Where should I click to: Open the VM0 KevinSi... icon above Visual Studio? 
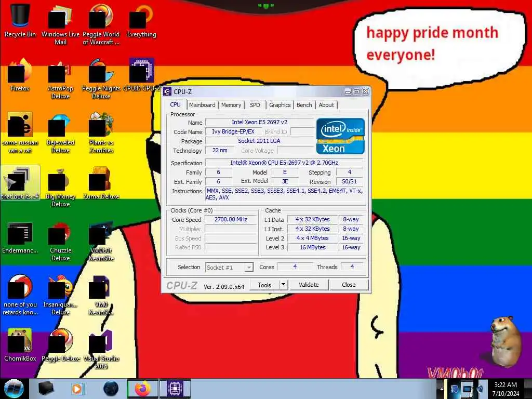[x=101, y=295]
